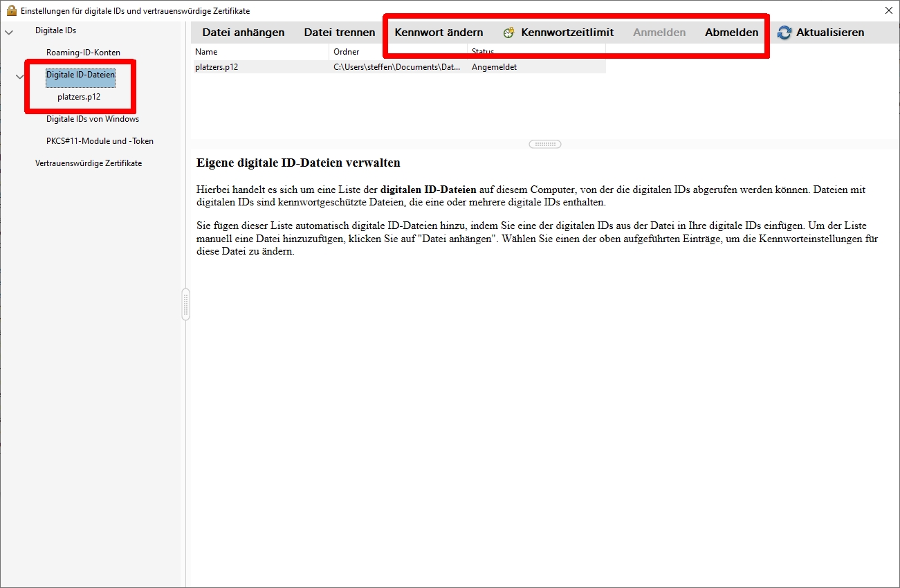
Task: Click the padlock icon in title bar
Action: coord(11,10)
